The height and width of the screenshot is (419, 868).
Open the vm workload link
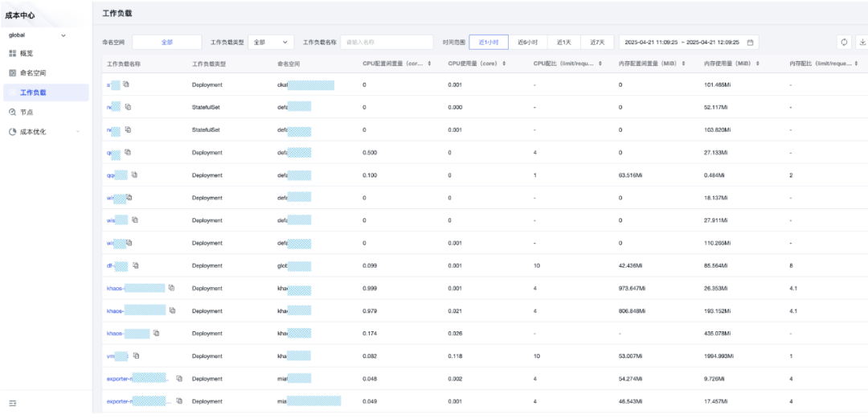click(117, 356)
